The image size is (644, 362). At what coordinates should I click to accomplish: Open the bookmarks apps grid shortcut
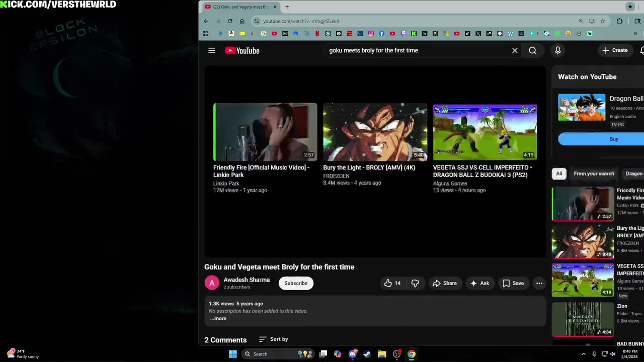coord(205,34)
